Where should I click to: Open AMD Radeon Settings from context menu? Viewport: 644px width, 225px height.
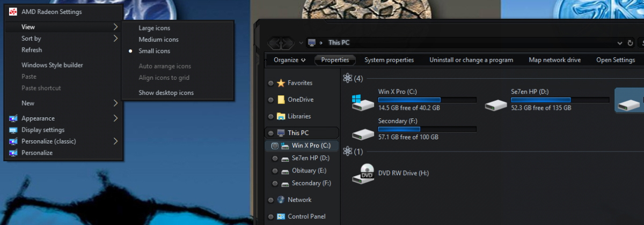[x=64, y=12]
